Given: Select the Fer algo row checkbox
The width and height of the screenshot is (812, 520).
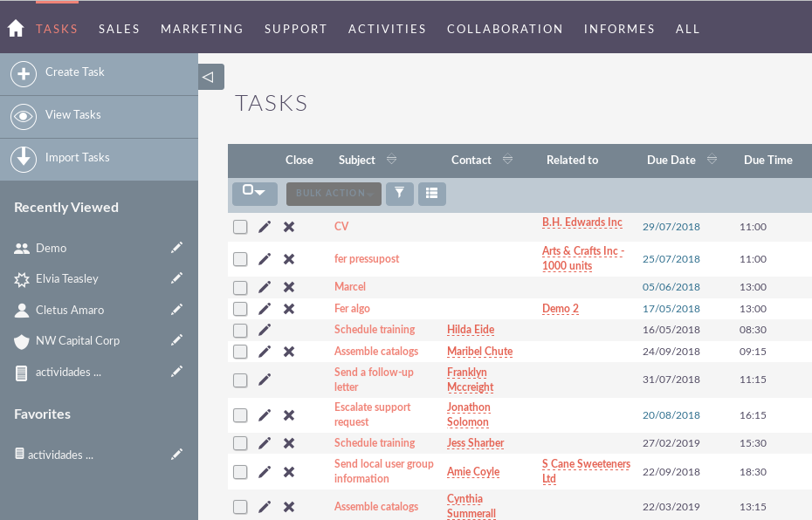Looking at the screenshot, I should [240, 309].
